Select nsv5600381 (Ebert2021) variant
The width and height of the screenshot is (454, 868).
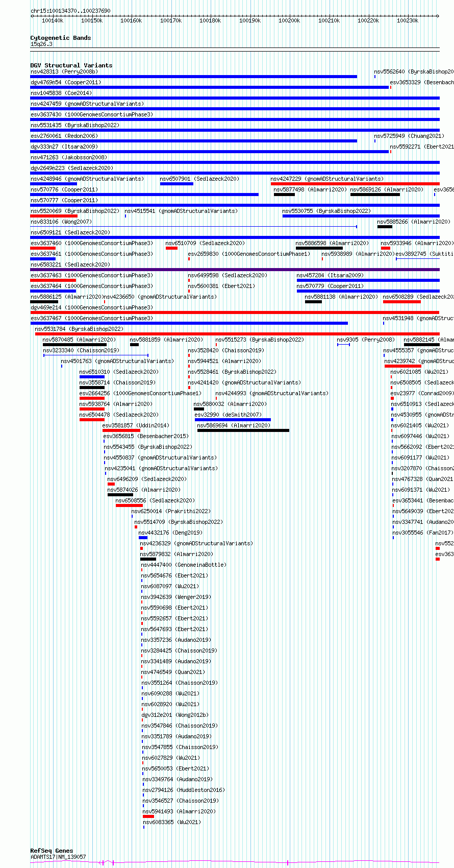[221, 286]
